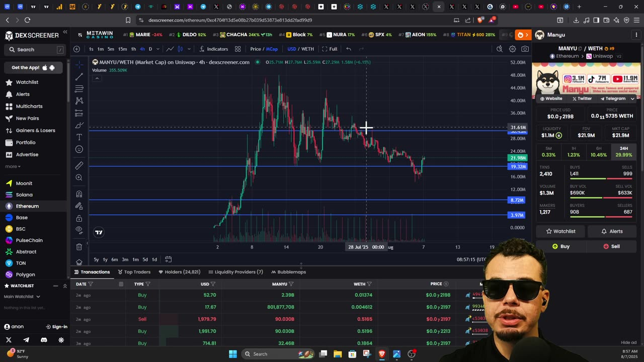The height and width of the screenshot is (362, 644).
Task: Select the 1h timeframe
Action: click(133, 49)
